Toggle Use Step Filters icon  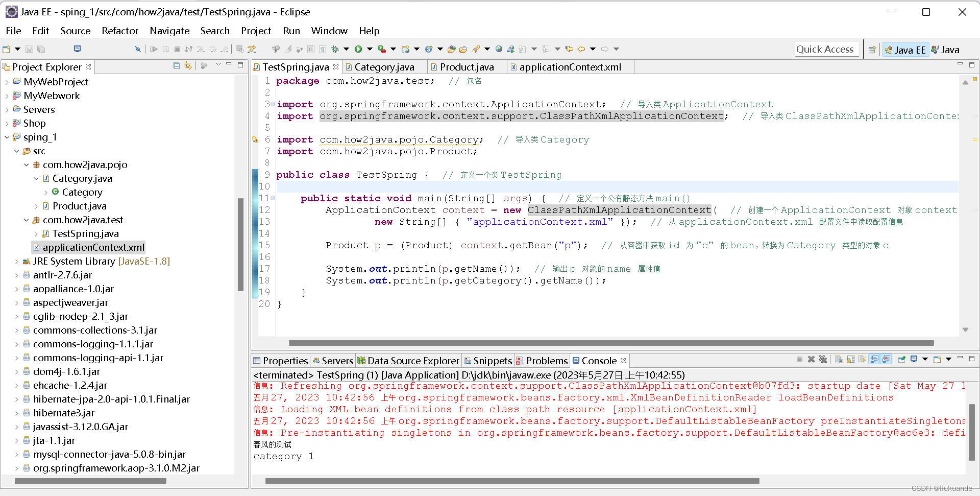click(252, 49)
